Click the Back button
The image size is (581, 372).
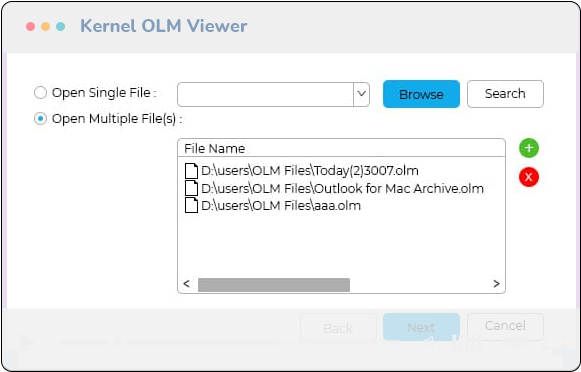338,328
